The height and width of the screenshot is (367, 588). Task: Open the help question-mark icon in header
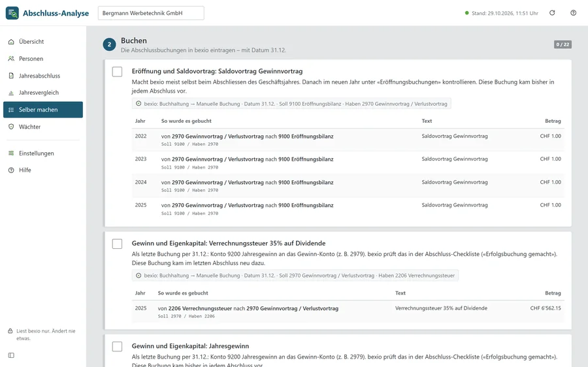[x=574, y=13]
